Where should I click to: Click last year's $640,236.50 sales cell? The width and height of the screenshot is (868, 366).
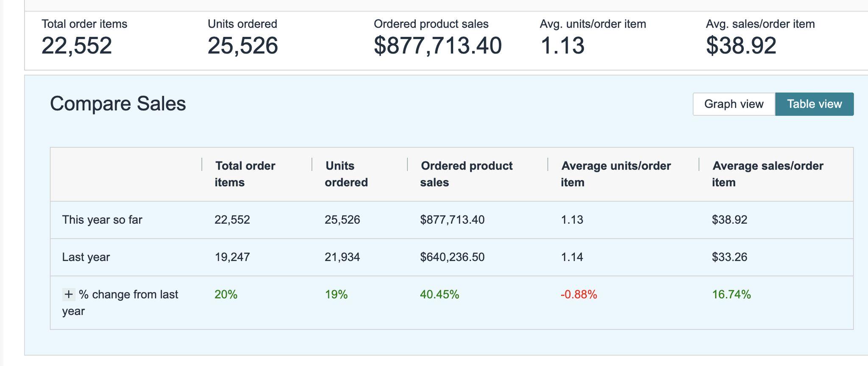click(452, 257)
